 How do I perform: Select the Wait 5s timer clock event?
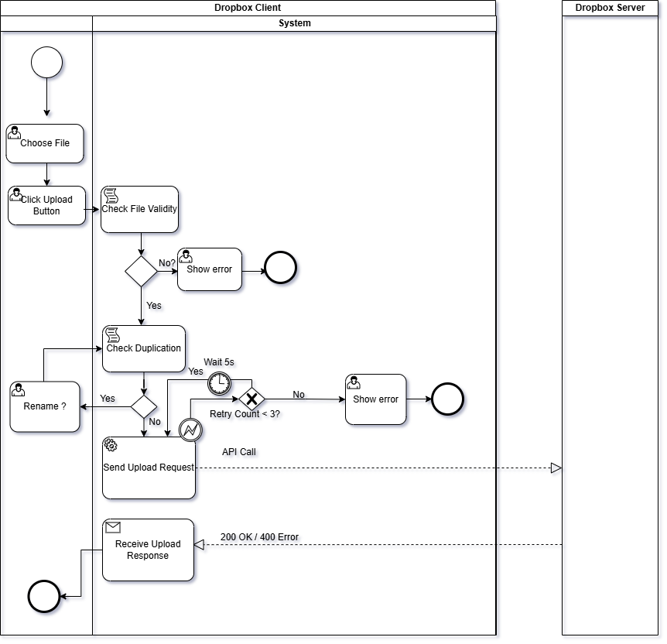pyautogui.click(x=220, y=382)
